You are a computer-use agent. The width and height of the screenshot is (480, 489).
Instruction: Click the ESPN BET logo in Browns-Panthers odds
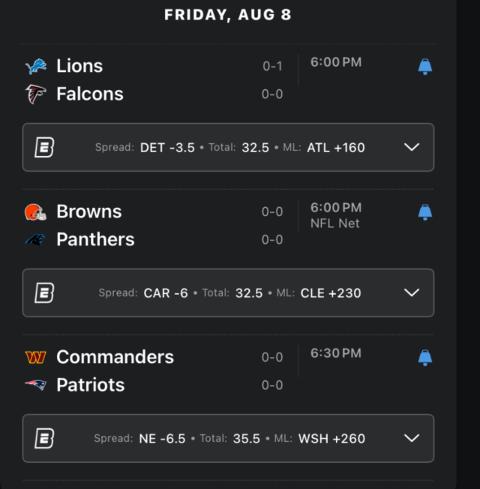click(44, 293)
